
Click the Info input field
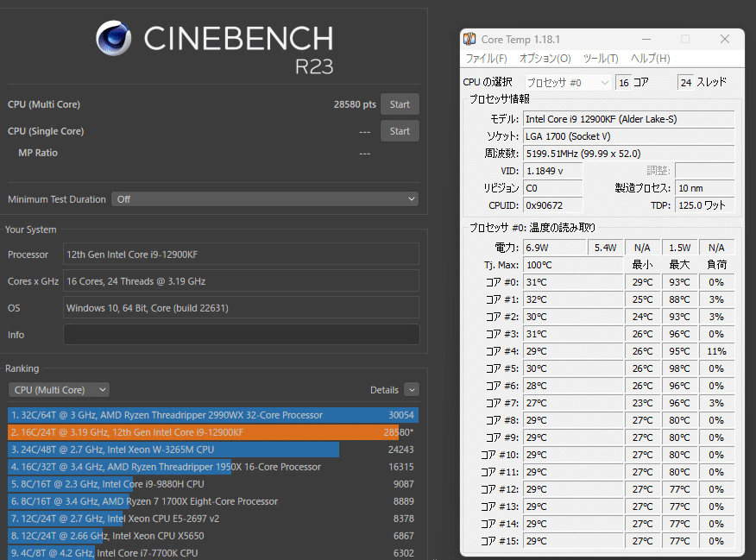coord(241,335)
